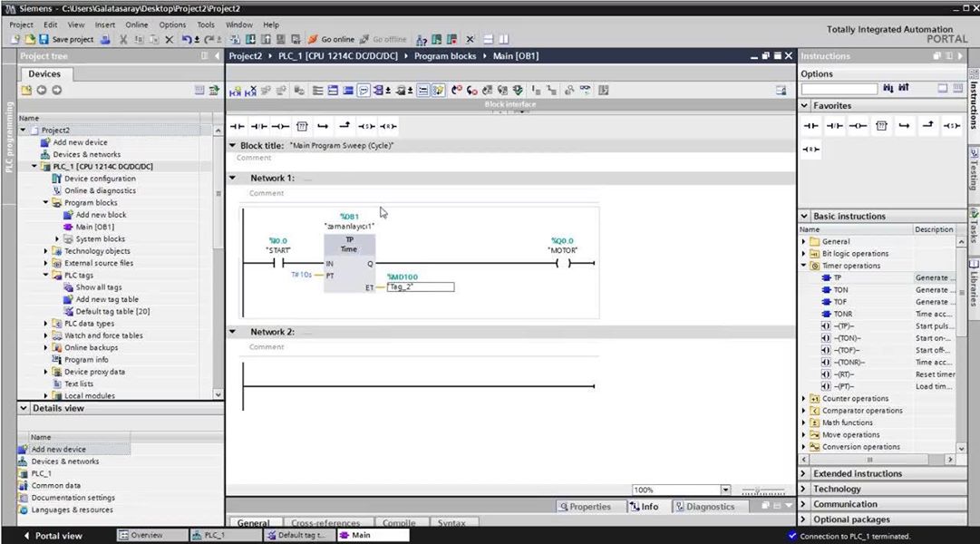Select normally open contact in Instructions Favorites
This screenshot has width=980, height=544.
810,126
